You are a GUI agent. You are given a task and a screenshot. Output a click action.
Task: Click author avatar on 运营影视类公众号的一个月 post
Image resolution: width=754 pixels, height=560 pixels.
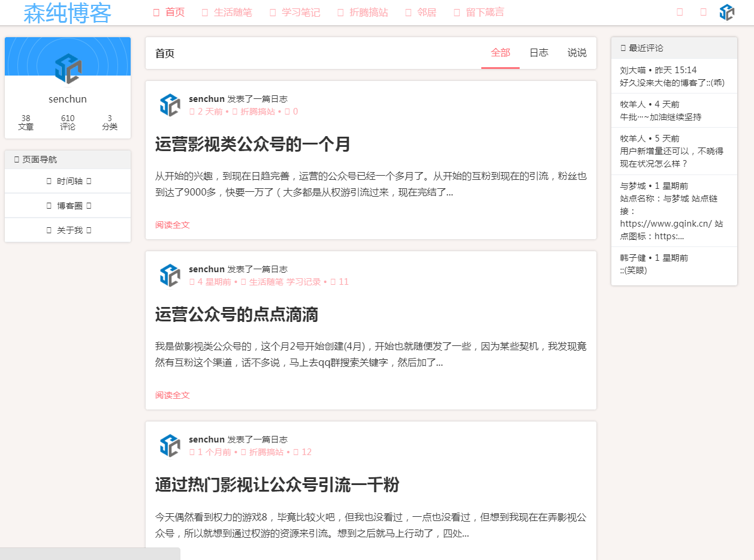tap(170, 105)
